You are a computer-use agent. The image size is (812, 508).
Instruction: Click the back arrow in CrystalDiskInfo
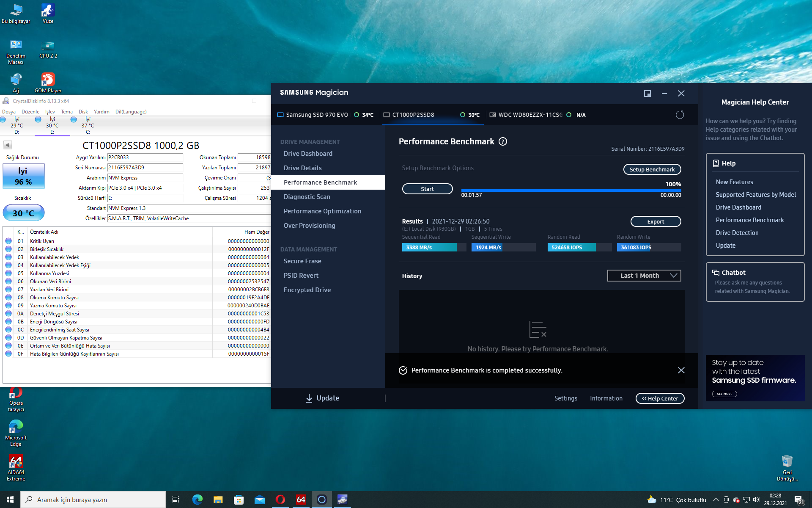point(8,145)
